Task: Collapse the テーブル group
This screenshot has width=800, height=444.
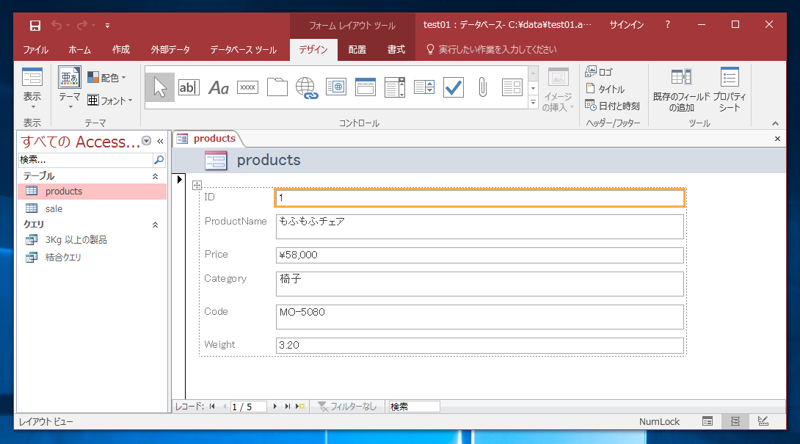Action: (155, 176)
